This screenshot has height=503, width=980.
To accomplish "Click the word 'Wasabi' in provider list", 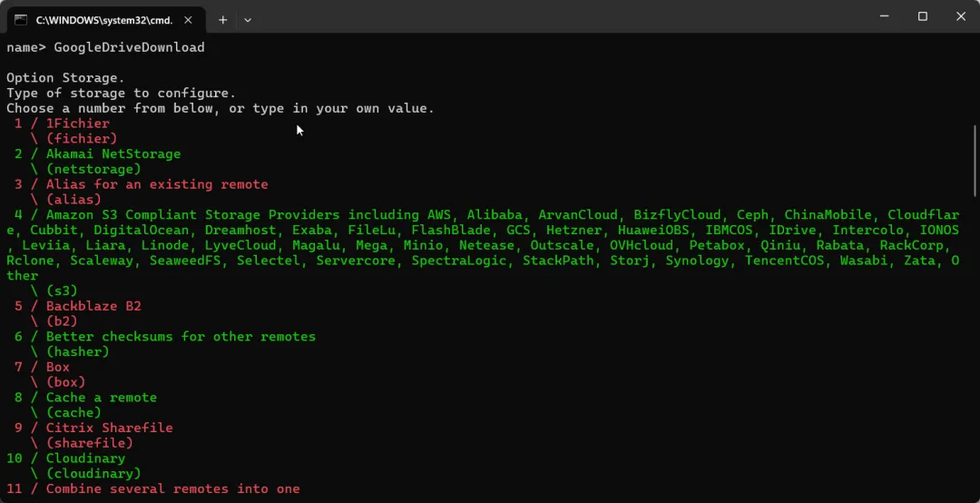I will (x=864, y=261).
